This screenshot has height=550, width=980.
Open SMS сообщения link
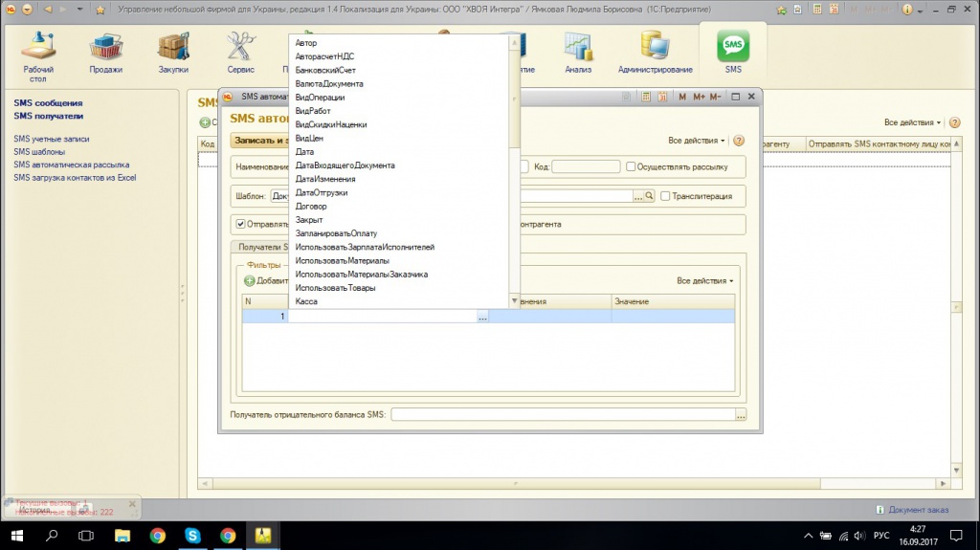48,103
